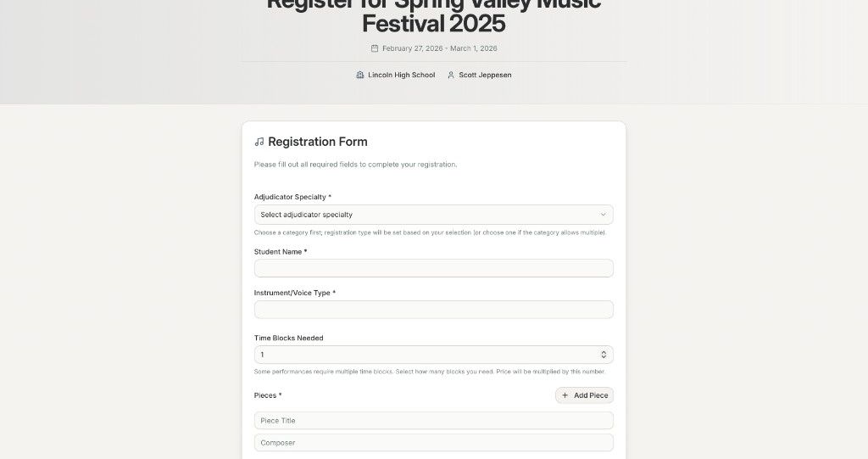
Task: Click the plus icon on Add Piece
Action: [x=565, y=395]
